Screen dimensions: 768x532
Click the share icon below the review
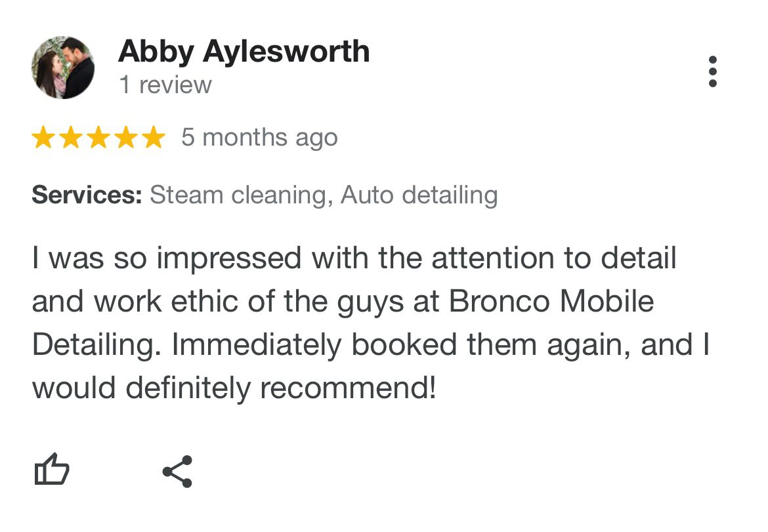pyautogui.click(x=177, y=471)
